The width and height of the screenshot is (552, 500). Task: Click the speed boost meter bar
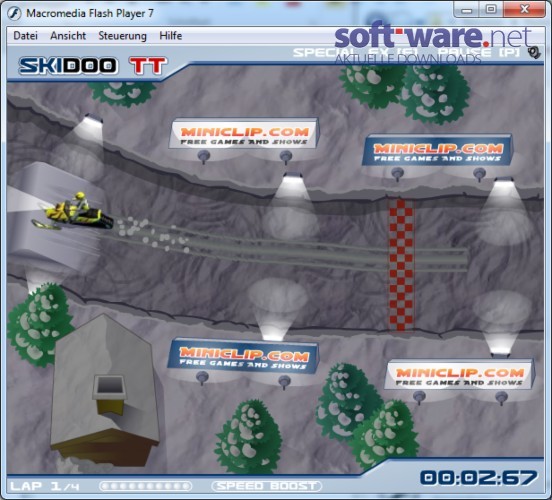[145, 486]
